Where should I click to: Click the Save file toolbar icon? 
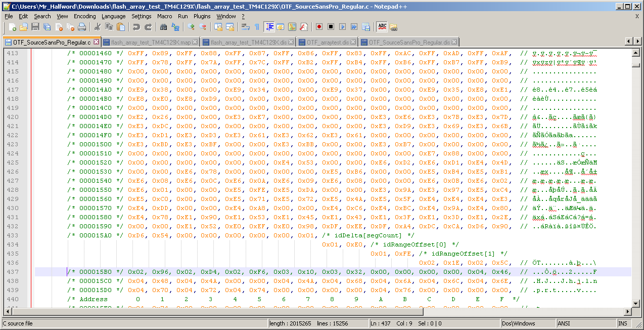tap(35, 27)
